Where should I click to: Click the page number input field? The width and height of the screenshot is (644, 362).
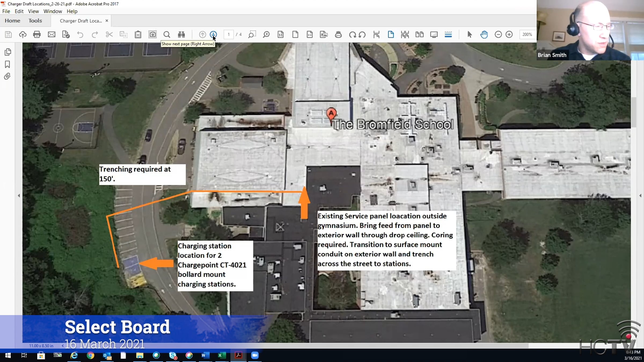pos(229,34)
